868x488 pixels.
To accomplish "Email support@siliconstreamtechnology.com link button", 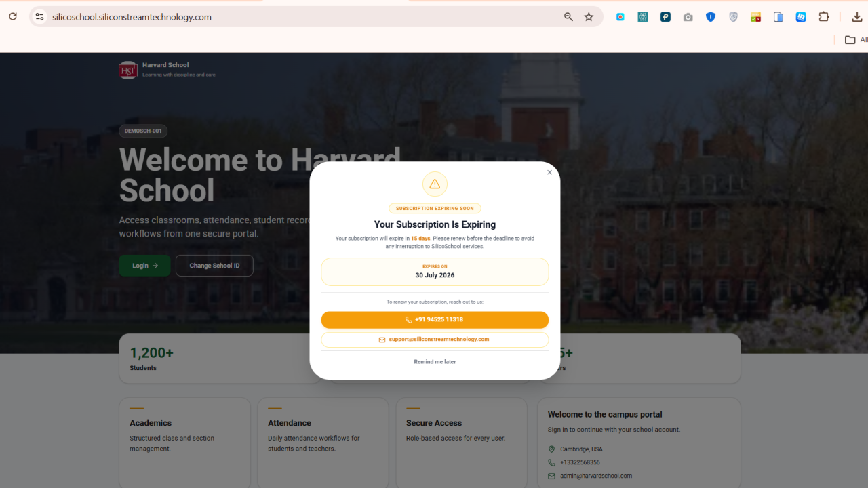I will [435, 340].
